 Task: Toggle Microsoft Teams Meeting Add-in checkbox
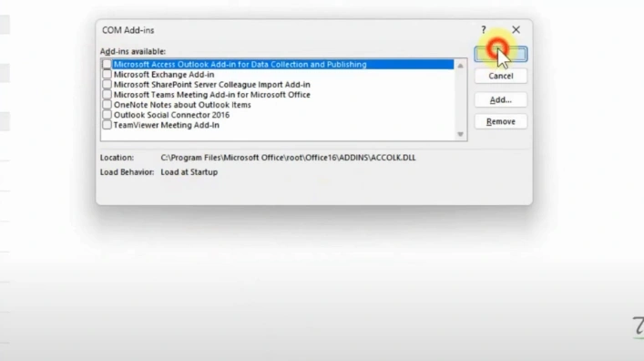click(107, 95)
